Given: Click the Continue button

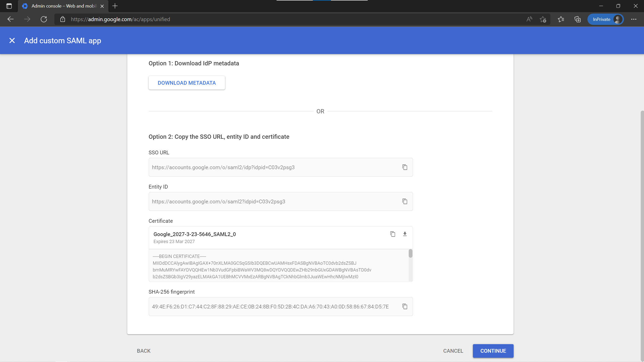Looking at the screenshot, I should (493, 351).
